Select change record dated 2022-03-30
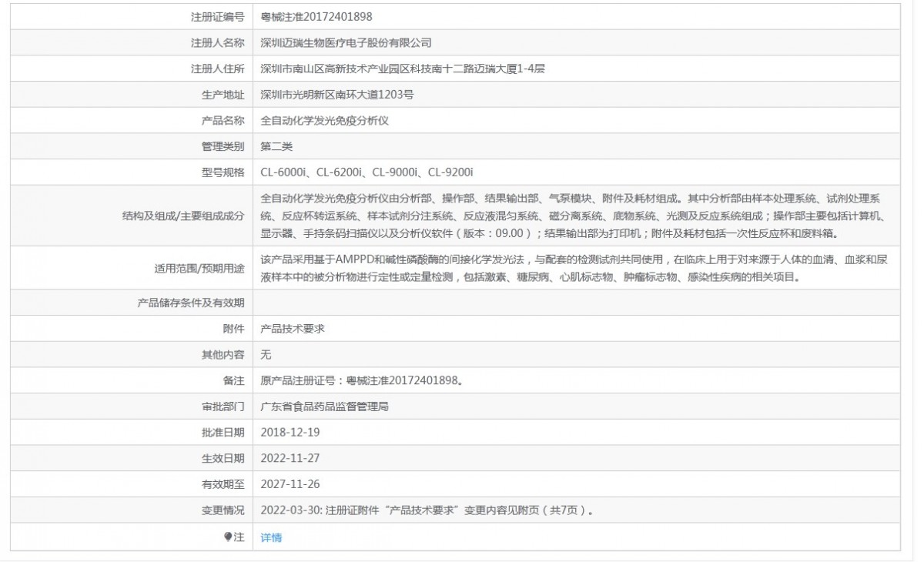 pos(427,511)
